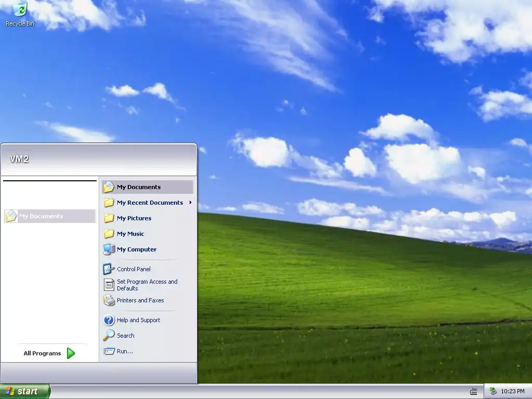Click the My Documents folder icon in right column
The height and width of the screenshot is (399, 532).
tap(109, 187)
